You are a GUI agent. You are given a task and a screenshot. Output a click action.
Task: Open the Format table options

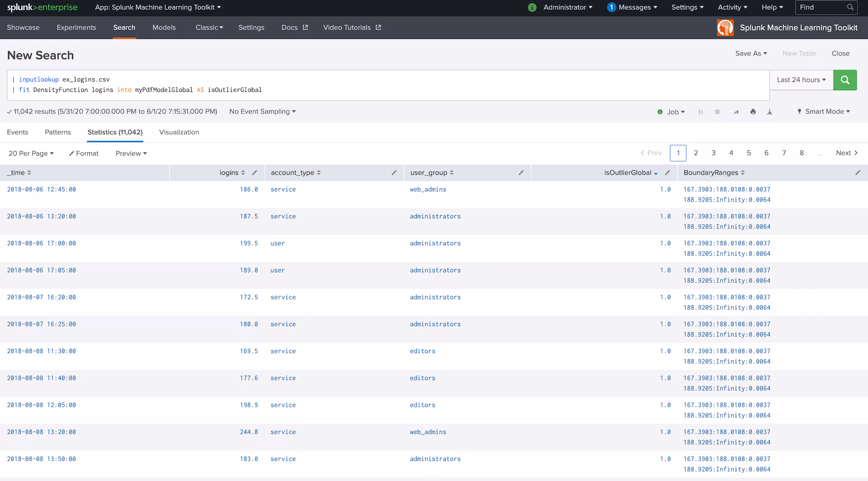click(x=84, y=153)
